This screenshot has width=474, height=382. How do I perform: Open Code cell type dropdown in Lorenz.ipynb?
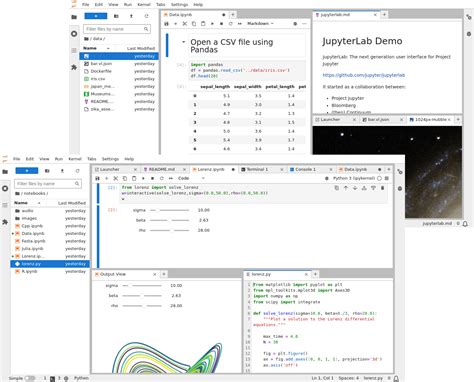[x=191, y=178]
